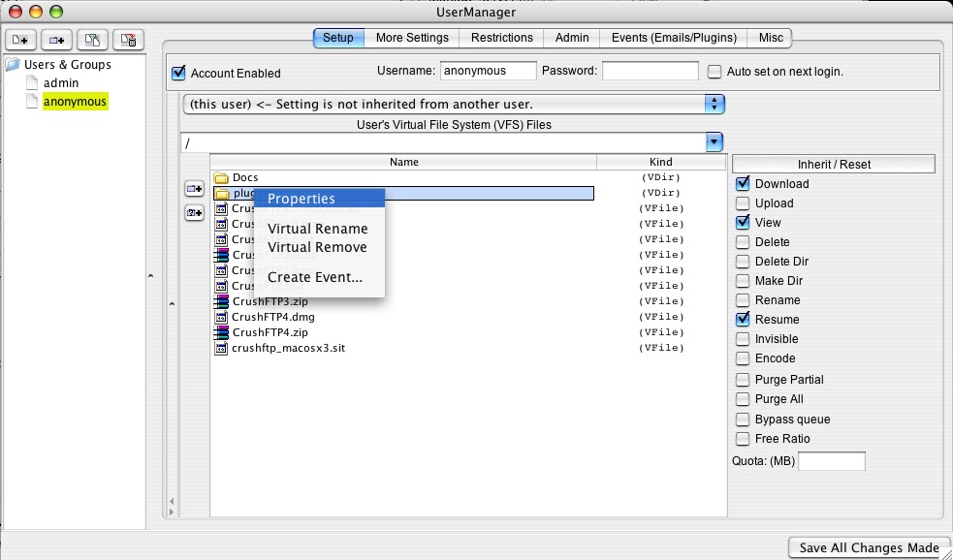This screenshot has height=560, width=953.
Task: Select the Docs folder icon
Action: [220, 177]
